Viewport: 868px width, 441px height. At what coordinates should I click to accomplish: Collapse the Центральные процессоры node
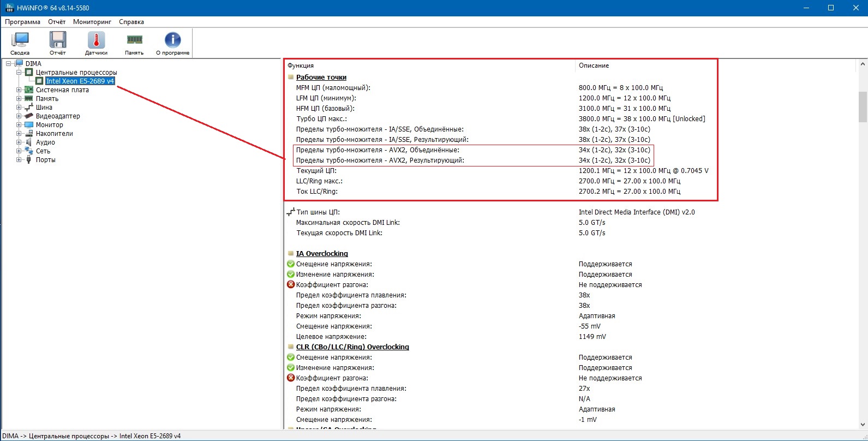pos(19,72)
